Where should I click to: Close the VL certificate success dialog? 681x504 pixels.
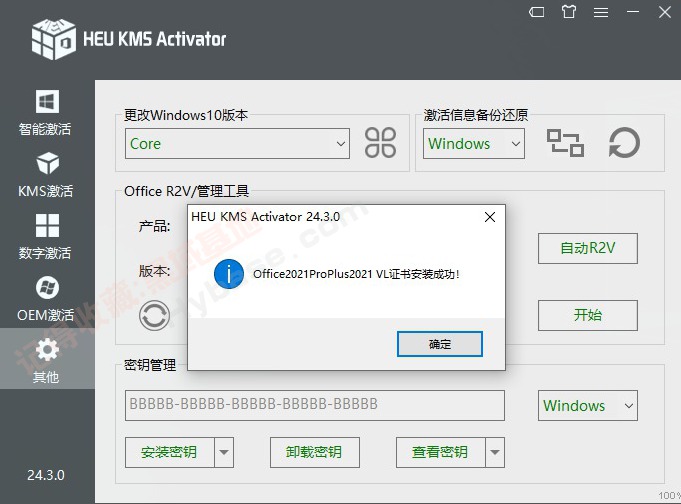[x=489, y=217]
